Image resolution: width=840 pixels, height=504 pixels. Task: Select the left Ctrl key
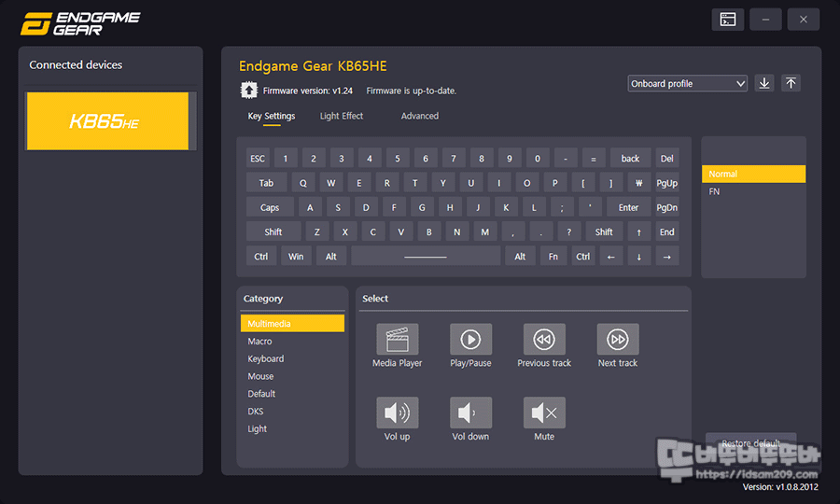261,257
